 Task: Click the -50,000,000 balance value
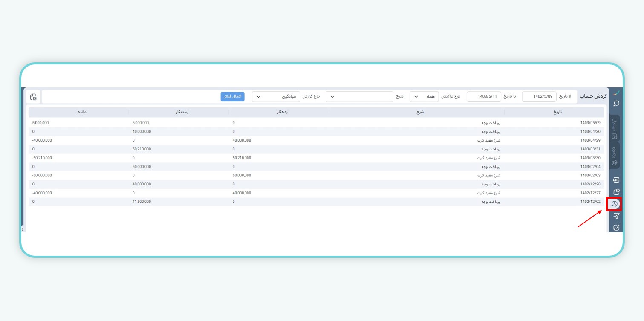(x=42, y=175)
